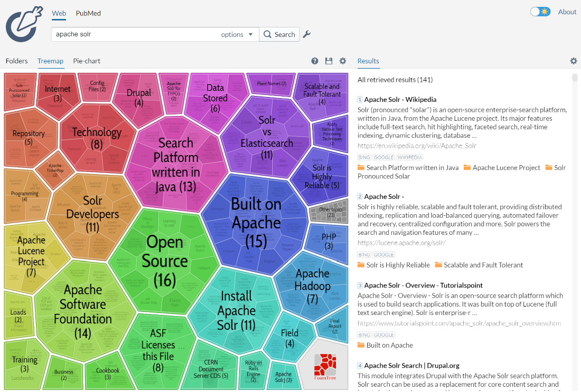The image size is (581, 392).
Task: Click the treemap help question mark icon
Action: pos(315,61)
